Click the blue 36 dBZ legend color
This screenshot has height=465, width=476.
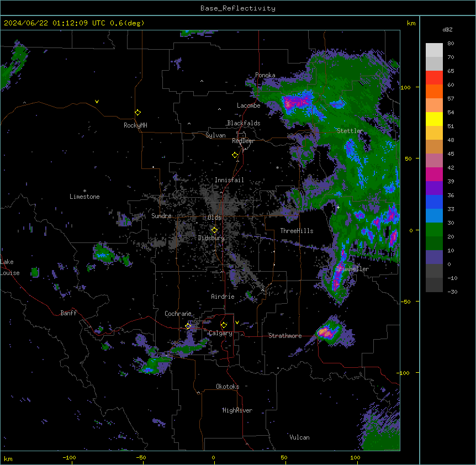pyautogui.click(x=434, y=202)
